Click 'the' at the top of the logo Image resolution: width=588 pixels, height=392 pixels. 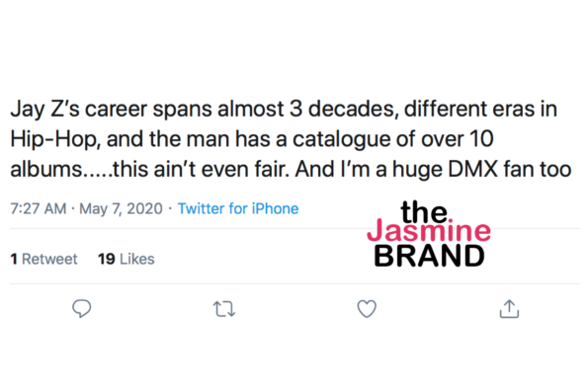[424, 211]
